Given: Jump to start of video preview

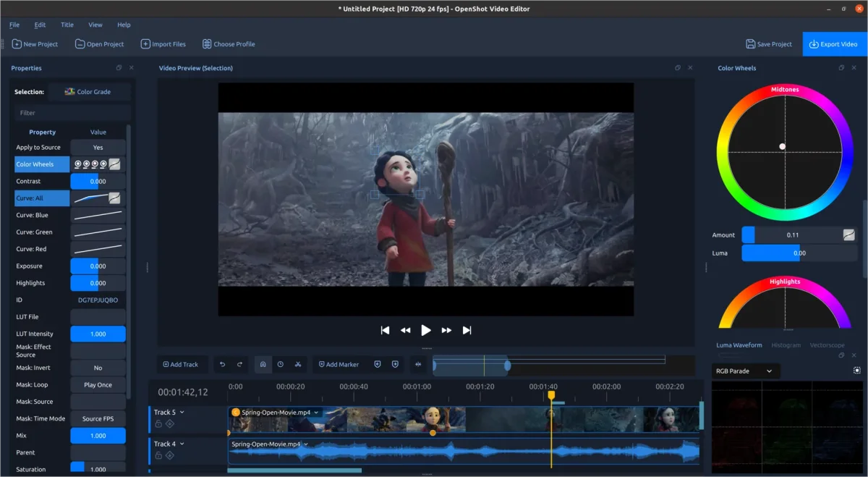Looking at the screenshot, I should pos(385,330).
